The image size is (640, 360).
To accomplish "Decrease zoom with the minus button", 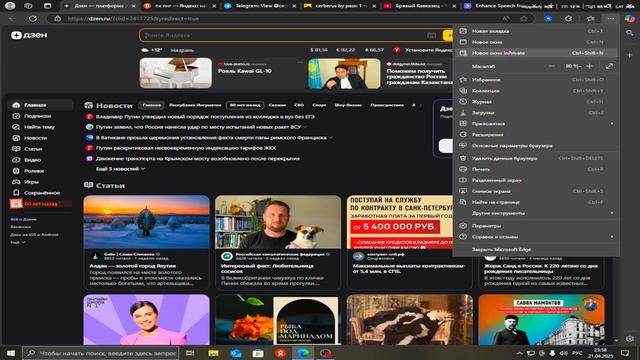I will click(x=551, y=66).
